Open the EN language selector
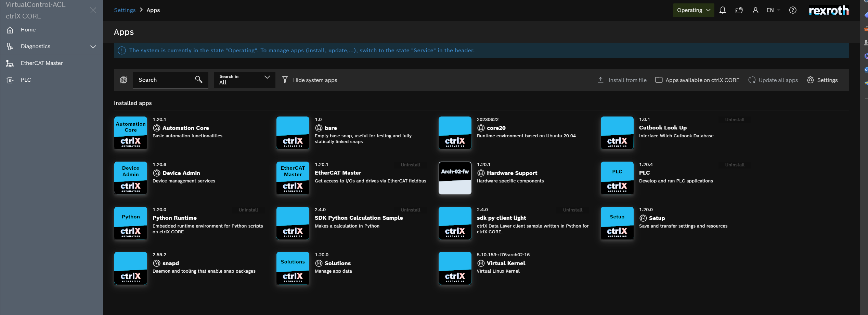 click(773, 10)
